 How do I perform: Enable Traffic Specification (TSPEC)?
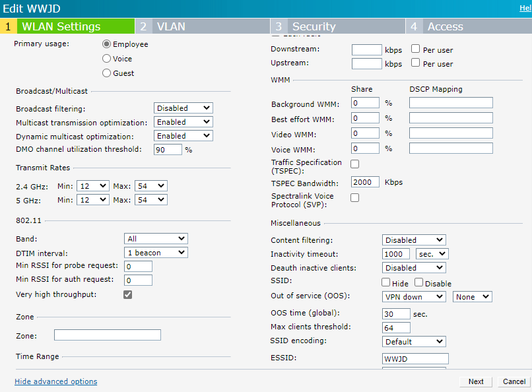click(354, 164)
